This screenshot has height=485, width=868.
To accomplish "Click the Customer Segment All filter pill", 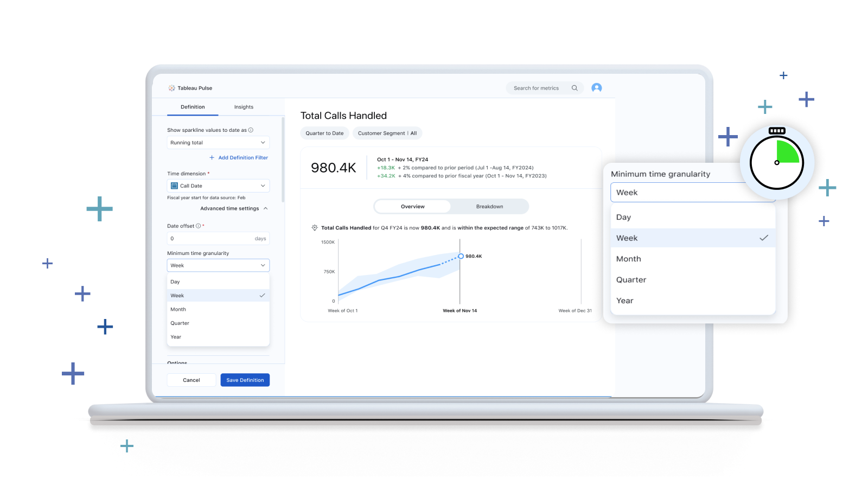I will pos(387,133).
